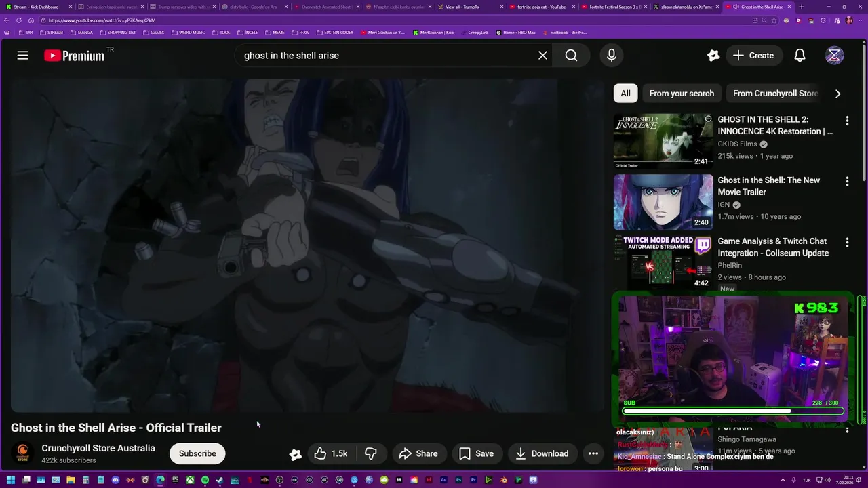Click the Download button
Image resolution: width=868 pixels, height=488 pixels.
542,453
